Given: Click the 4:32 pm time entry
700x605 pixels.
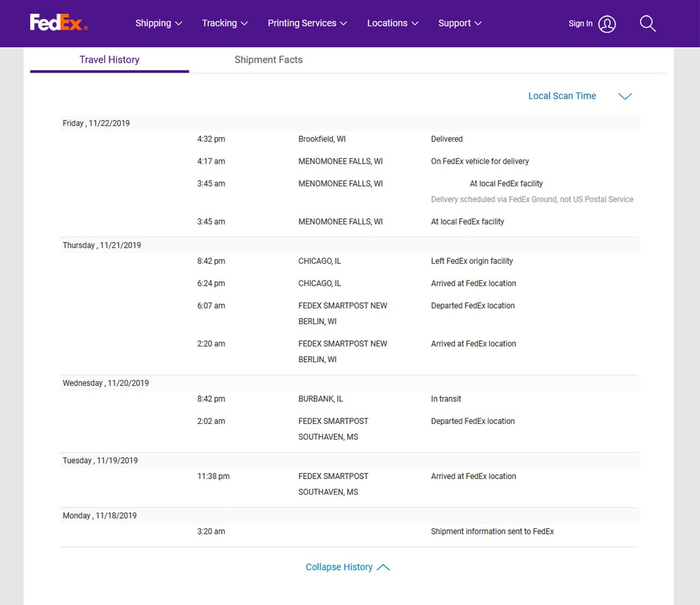Looking at the screenshot, I should click(x=211, y=139).
